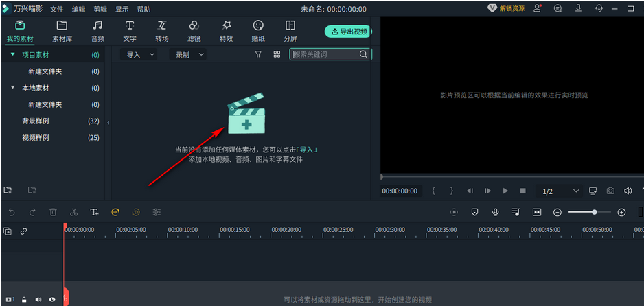This screenshot has height=306, width=644.
Task: Stop the preview playback
Action: (x=523, y=191)
